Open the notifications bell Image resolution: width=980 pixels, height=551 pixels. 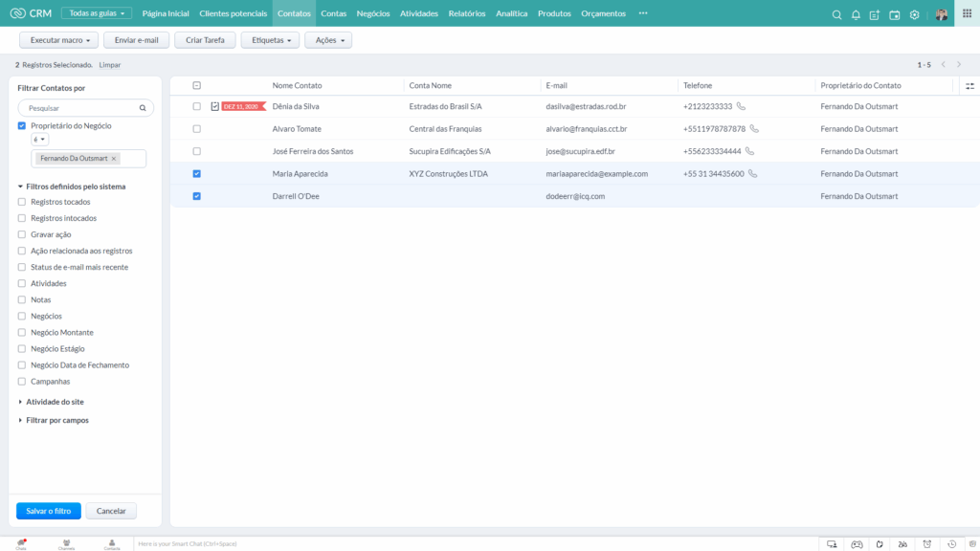point(856,14)
